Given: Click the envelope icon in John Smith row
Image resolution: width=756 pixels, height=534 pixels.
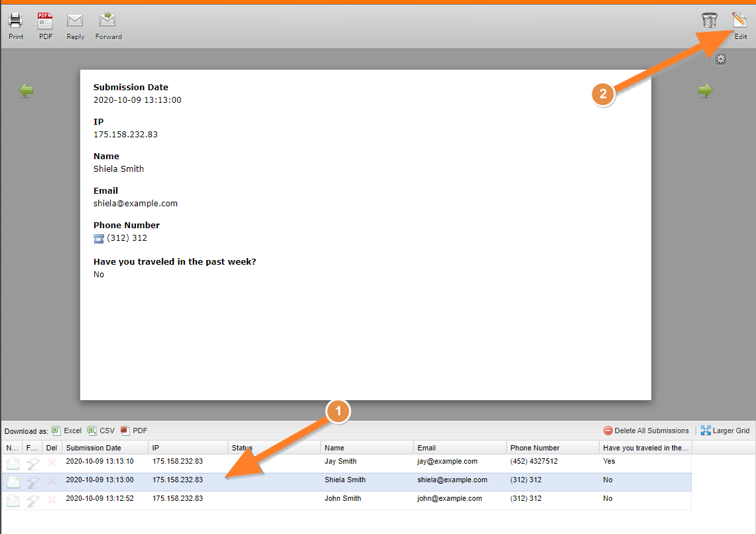Looking at the screenshot, I should coord(13,501).
